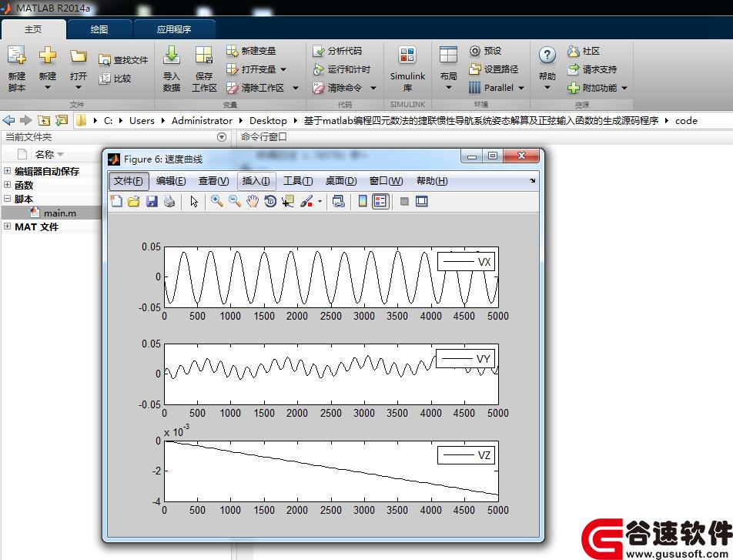Viewport: 733px width, 560px height.
Task: Collapse the scripts folder group
Action: click(x=7, y=199)
